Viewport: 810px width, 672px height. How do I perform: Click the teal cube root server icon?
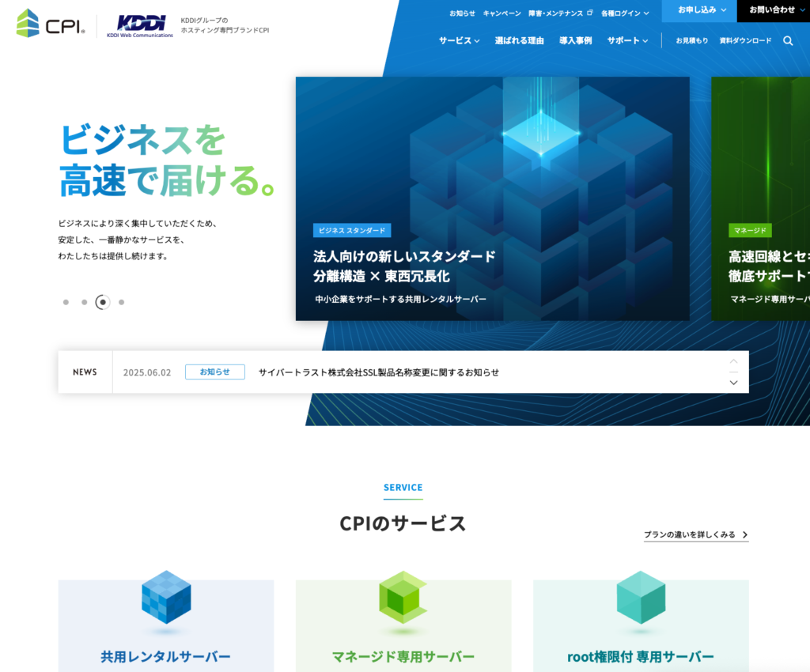tap(641, 598)
